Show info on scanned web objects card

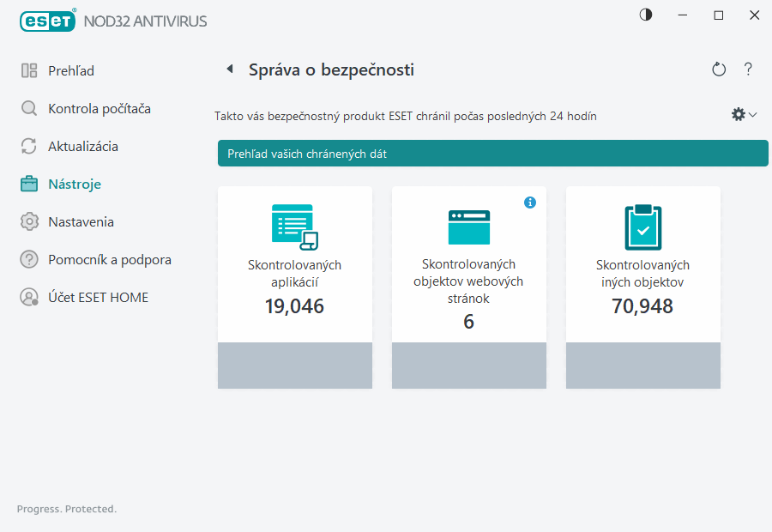(x=530, y=203)
